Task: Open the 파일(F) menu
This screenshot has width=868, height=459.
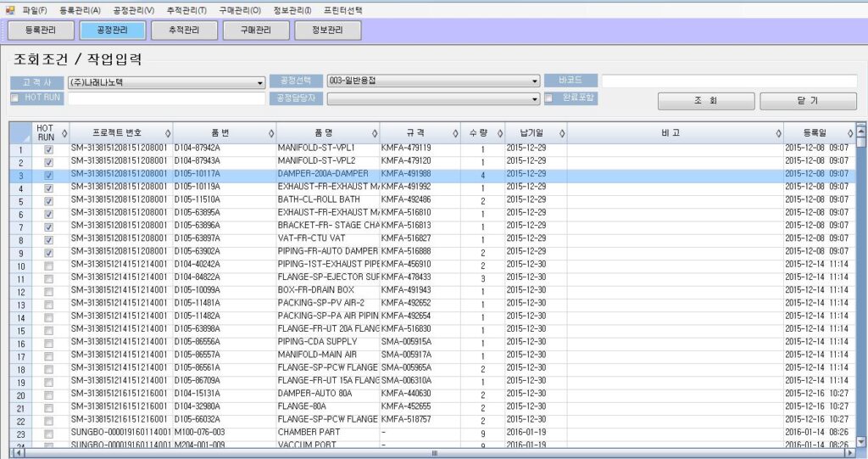Action: click(35, 10)
